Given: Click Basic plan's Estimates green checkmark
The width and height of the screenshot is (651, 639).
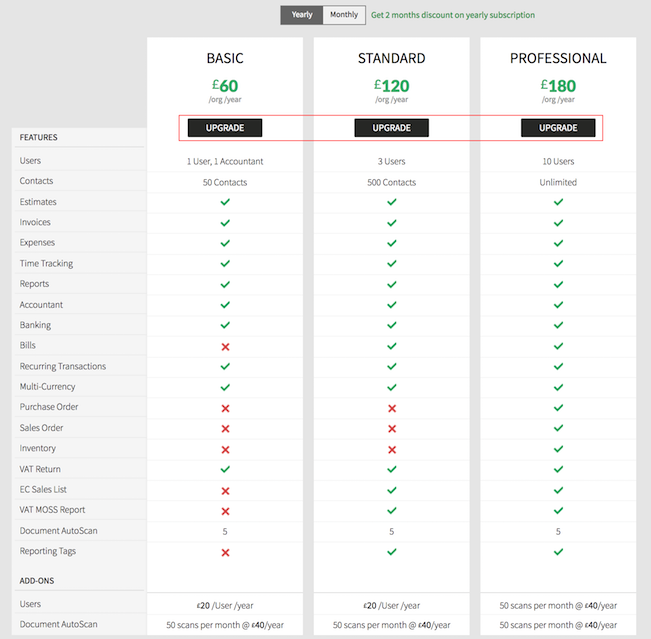Looking at the screenshot, I should click(x=225, y=202).
